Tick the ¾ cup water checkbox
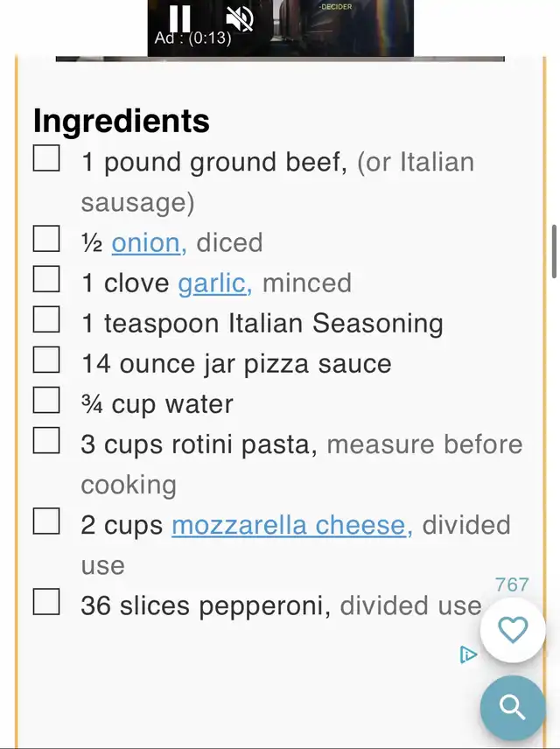Image resolution: width=560 pixels, height=749 pixels. (46, 400)
